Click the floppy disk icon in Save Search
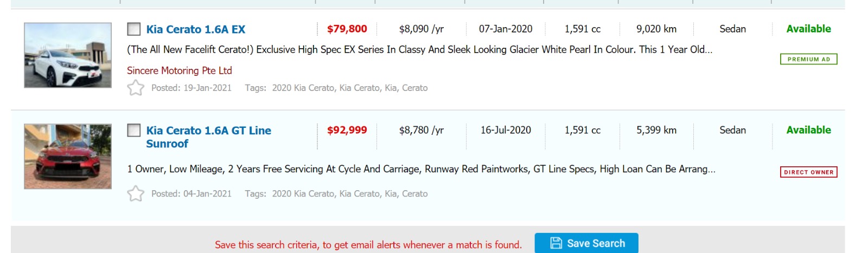 tap(556, 243)
